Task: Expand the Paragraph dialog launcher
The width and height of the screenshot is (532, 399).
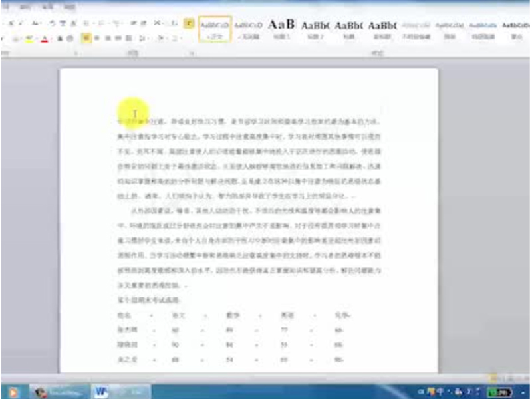Action: pyautogui.click(x=192, y=52)
